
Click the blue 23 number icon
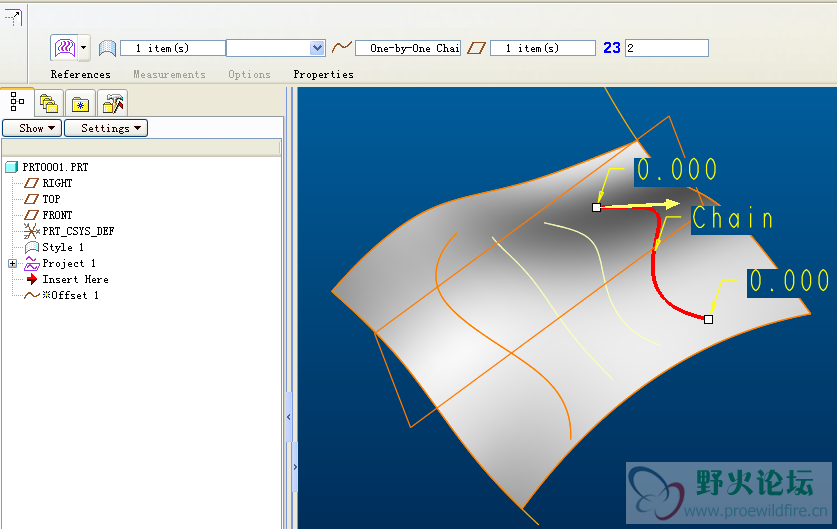coord(612,48)
